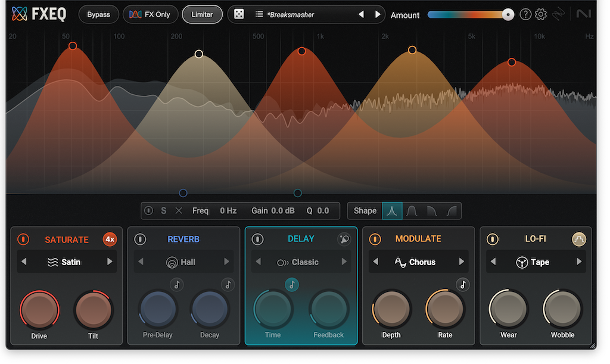The height and width of the screenshot is (364, 610).
Task: Go to next Modulate mode after Chorus
Action: point(462,262)
